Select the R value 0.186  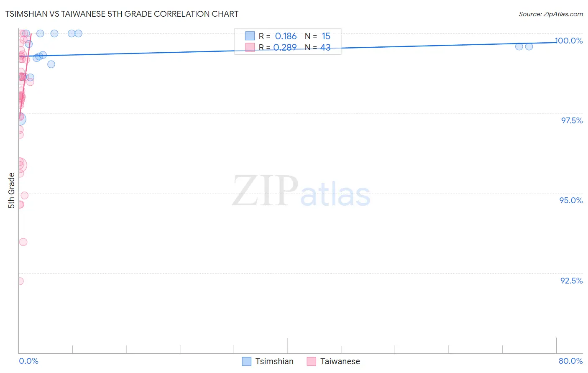[286, 36]
